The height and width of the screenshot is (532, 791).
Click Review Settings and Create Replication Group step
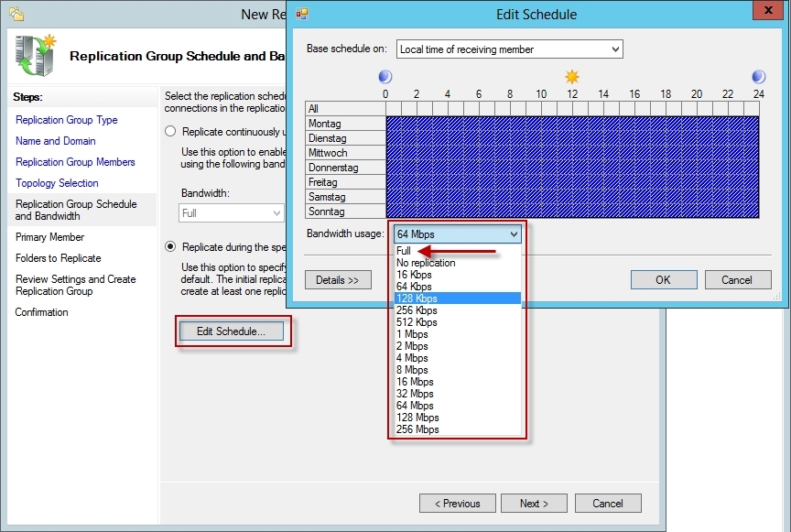click(76, 285)
